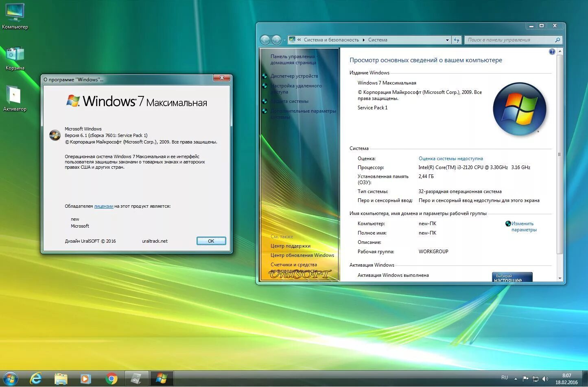Click the Выбирай настоящее genuine banner
This screenshot has height=387, width=588.
[x=512, y=277]
